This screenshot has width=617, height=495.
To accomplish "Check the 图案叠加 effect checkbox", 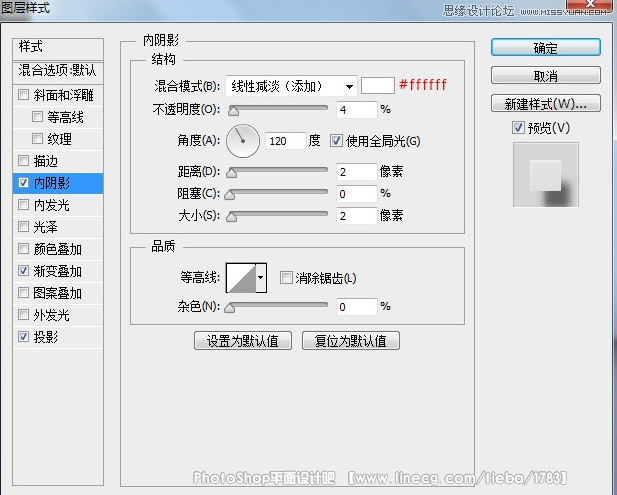I will (x=23, y=293).
